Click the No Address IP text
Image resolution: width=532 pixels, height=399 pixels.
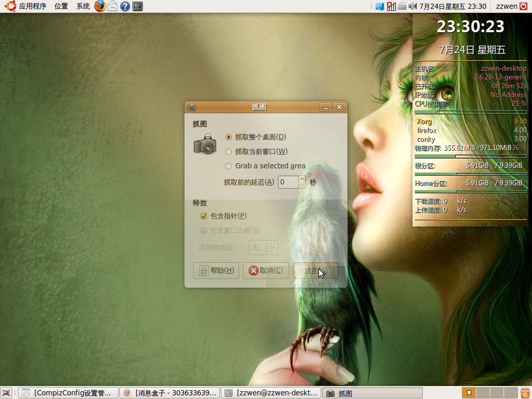coord(509,95)
